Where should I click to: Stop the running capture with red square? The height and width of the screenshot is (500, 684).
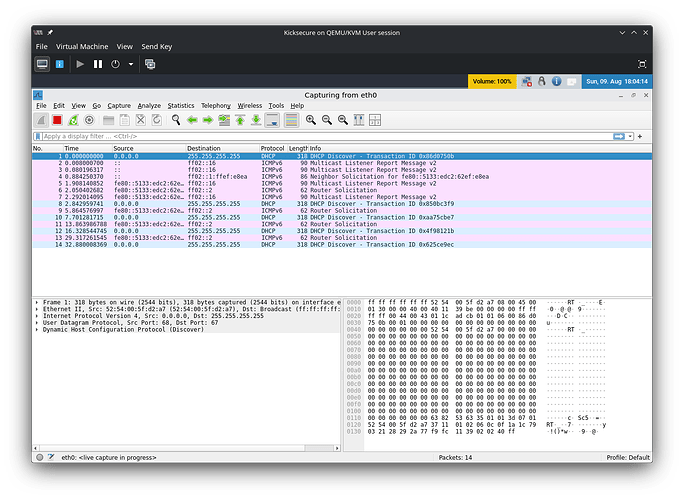(57, 120)
